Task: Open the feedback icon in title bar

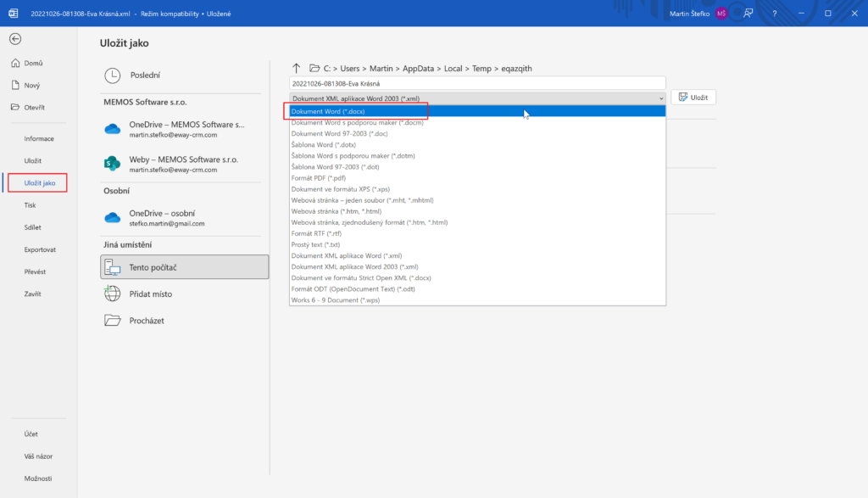Action: click(x=748, y=14)
